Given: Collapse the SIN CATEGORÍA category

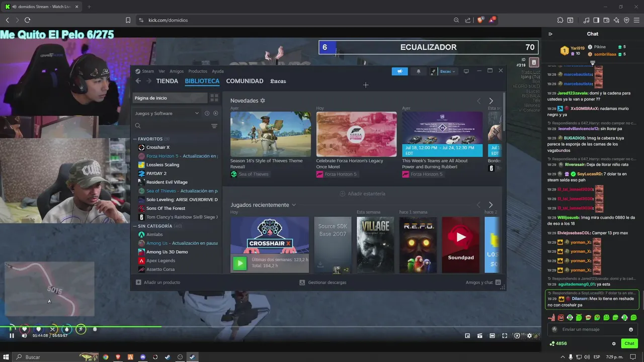Looking at the screenshot, I should tap(135, 226).
